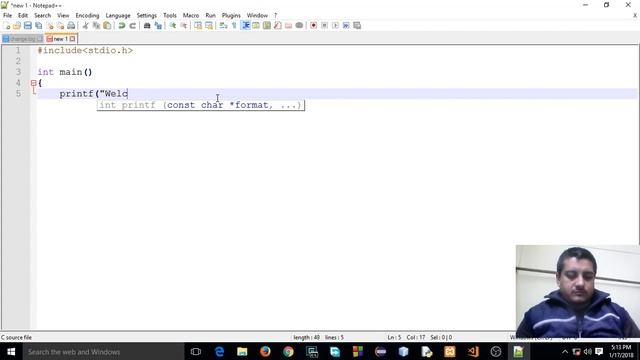Click the Zoom Out toolbar icon
Image resolution: width=640 pixels, height=360 pixels.
[184, 26]
